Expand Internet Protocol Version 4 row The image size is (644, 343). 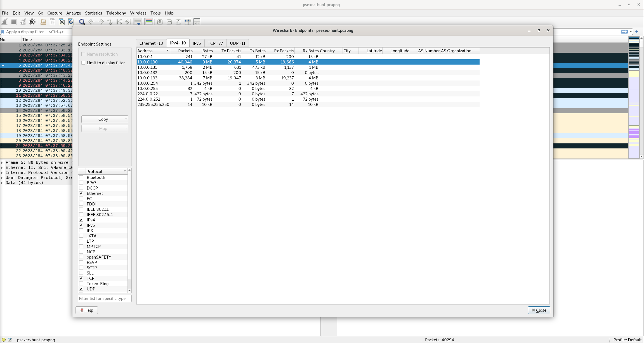pyautogui.click(x=2, y=172)
